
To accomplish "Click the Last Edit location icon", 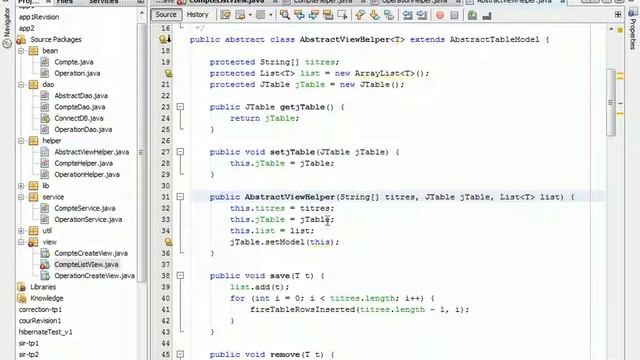I will (x=225, y=15).
